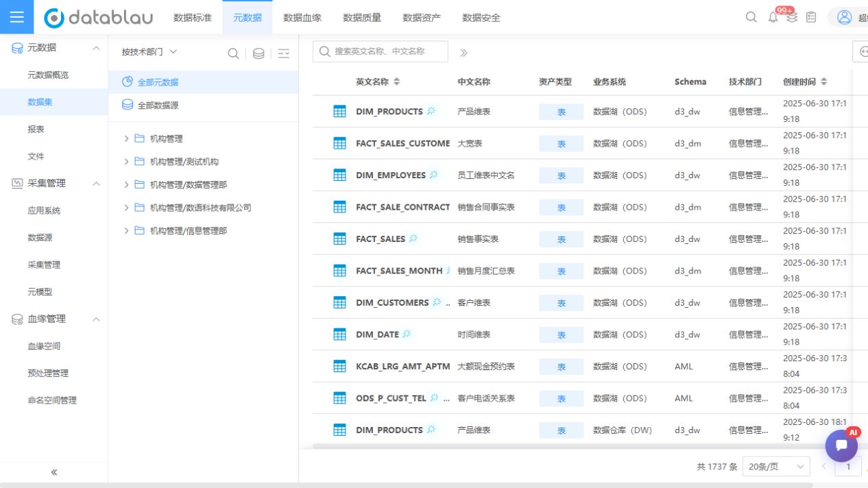Image resolution: width=868 pixels, height=488 pixels.
Task: Open the FACT_SALE_CONTRACT table link
Action: (402, 207)
